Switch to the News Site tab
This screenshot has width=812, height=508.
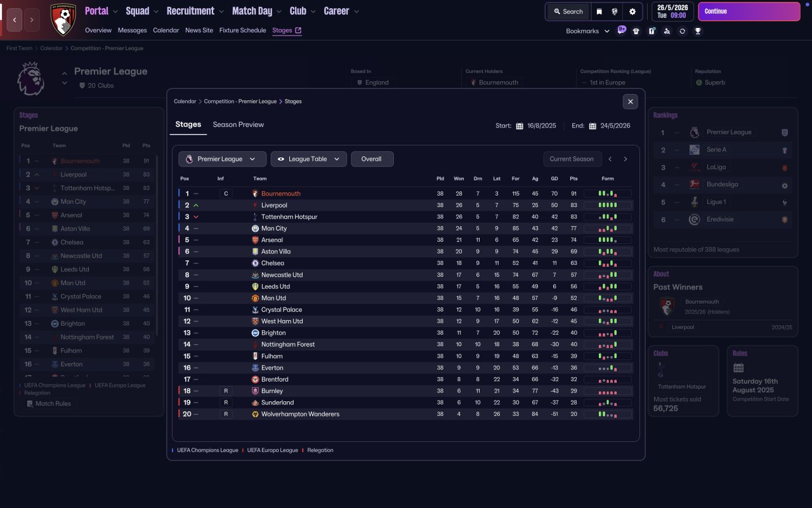click(x=199, y=30)
